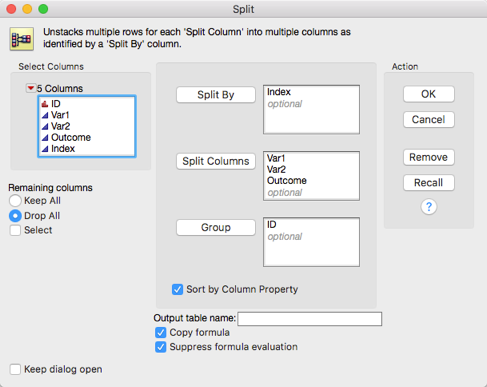Click the Remove button
Screen dimensions: 487x387
pos(429,157)
